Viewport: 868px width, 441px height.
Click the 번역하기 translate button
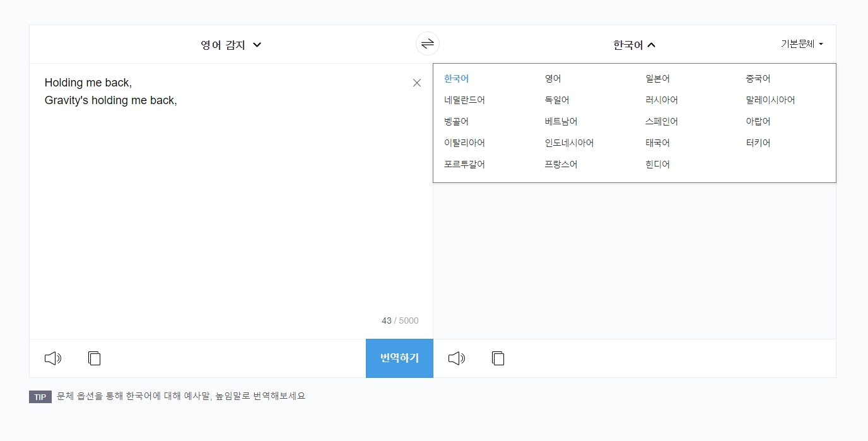pos(399,358)
